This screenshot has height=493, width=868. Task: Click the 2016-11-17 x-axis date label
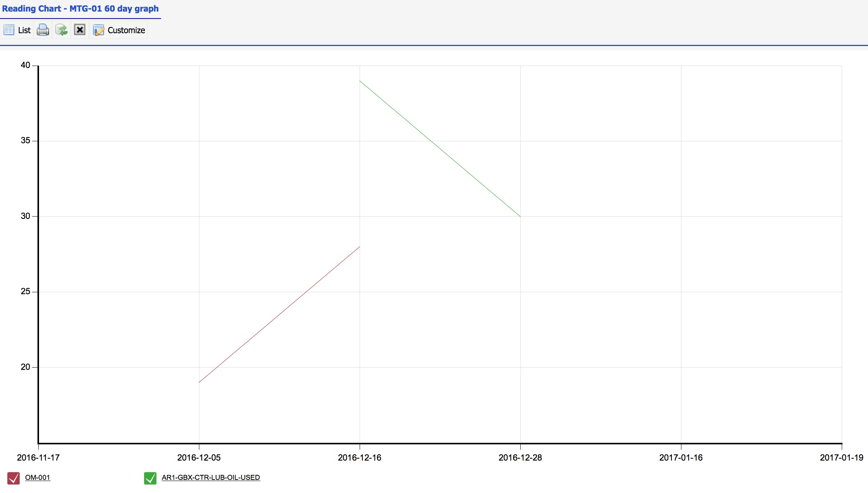click(x=38, y=457)
